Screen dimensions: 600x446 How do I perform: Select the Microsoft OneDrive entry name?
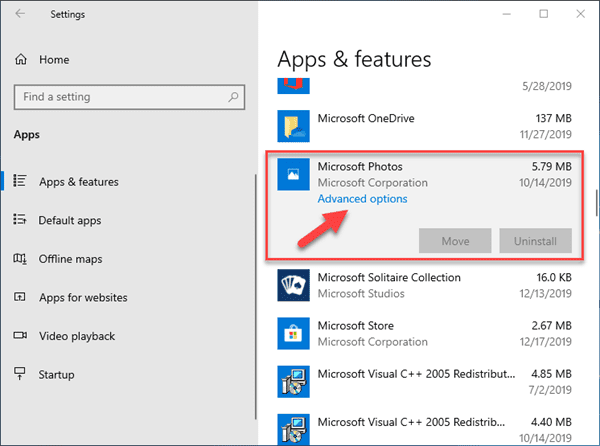(366, 119)
